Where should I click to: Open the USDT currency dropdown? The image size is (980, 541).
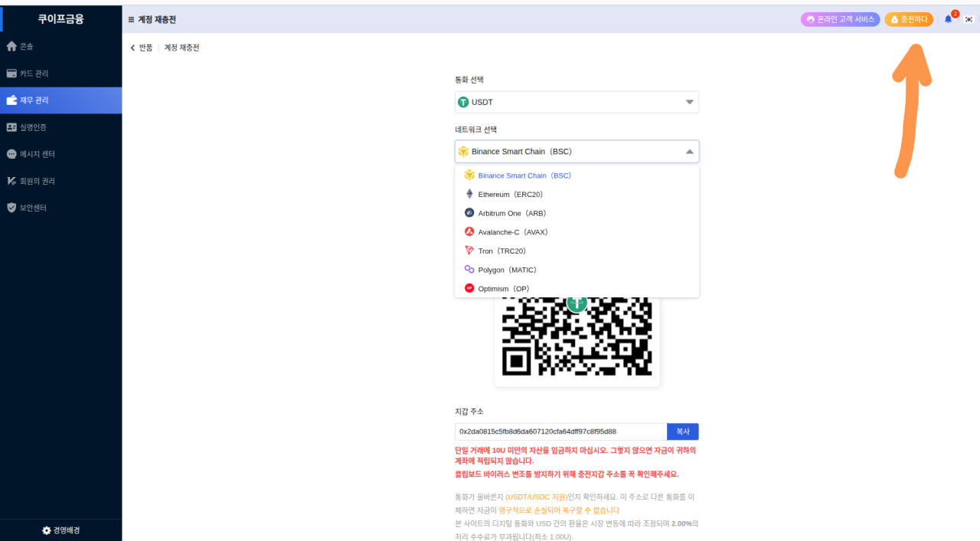[x=577, y=102]
